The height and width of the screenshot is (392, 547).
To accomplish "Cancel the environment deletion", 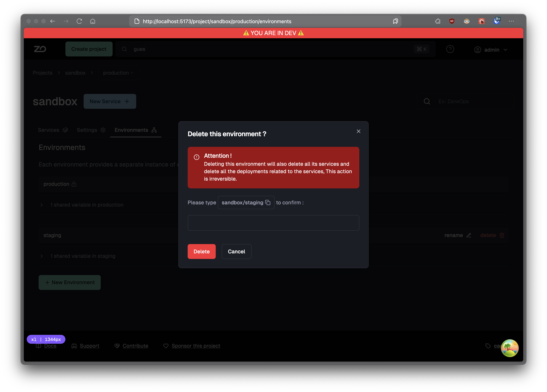I will pos(236,251).
